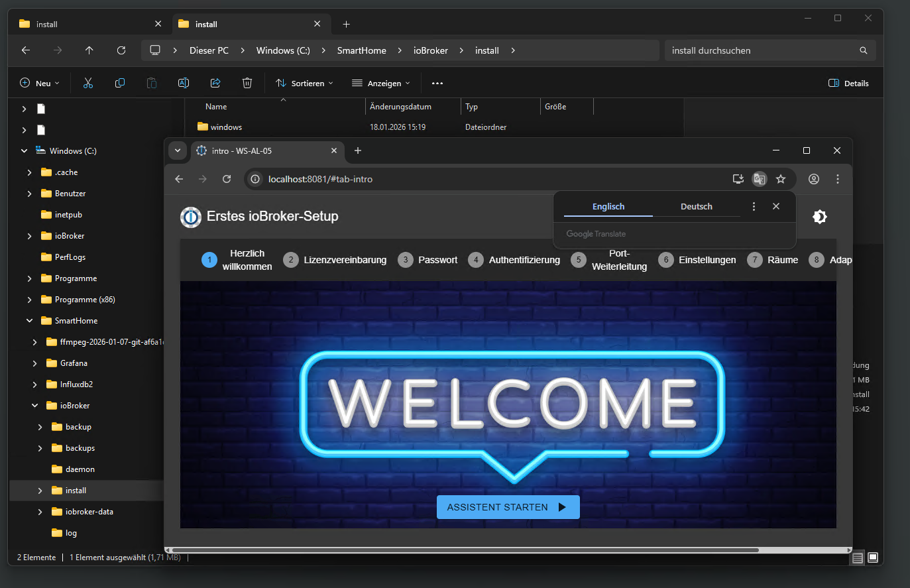The width and height of the screenshot is (910, 588).
Task: Click the ASSISTENT STARTEN button
Action: point(508,507)
